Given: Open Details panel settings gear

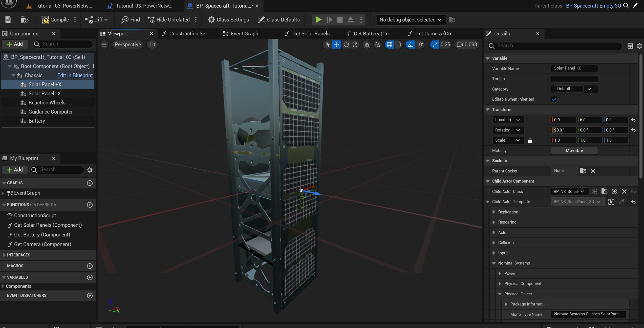Looking at the screenshot, I should coord(639,46).
